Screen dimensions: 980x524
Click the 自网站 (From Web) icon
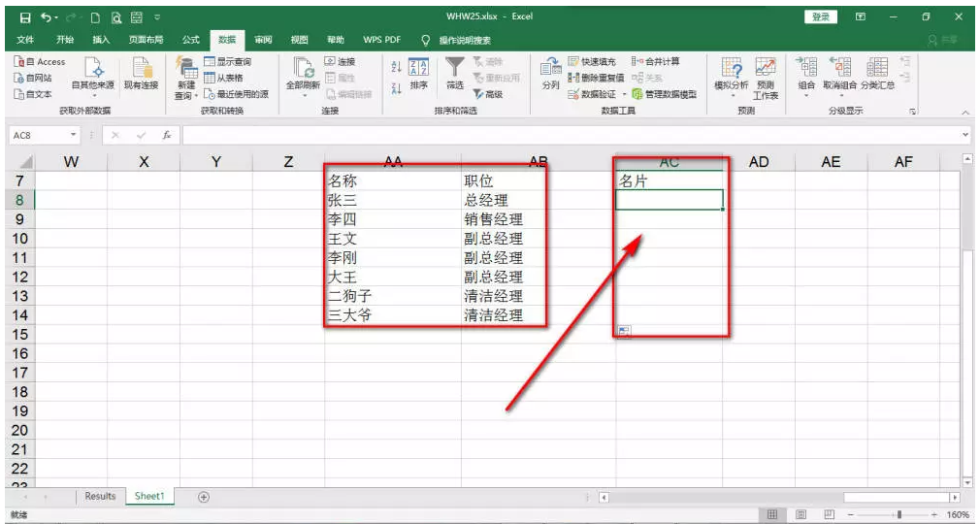pyautogui.click(x=19, y=79)
